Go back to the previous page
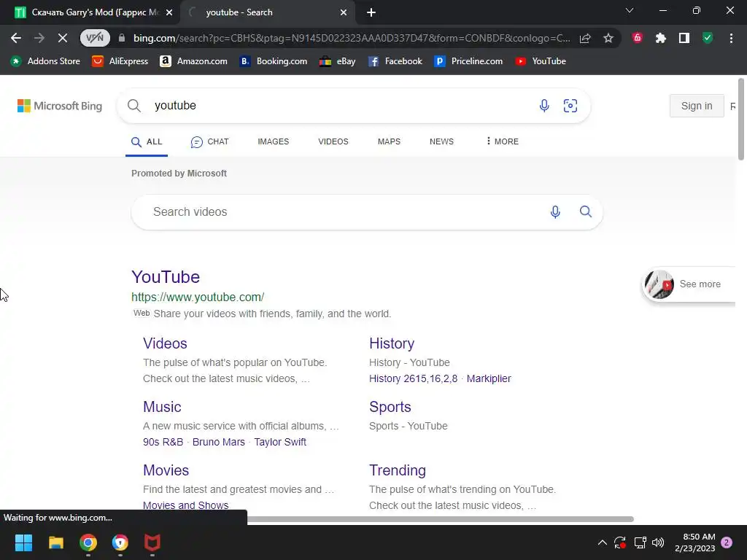Viewport: 747px width, 560px height. click(16, 38)
